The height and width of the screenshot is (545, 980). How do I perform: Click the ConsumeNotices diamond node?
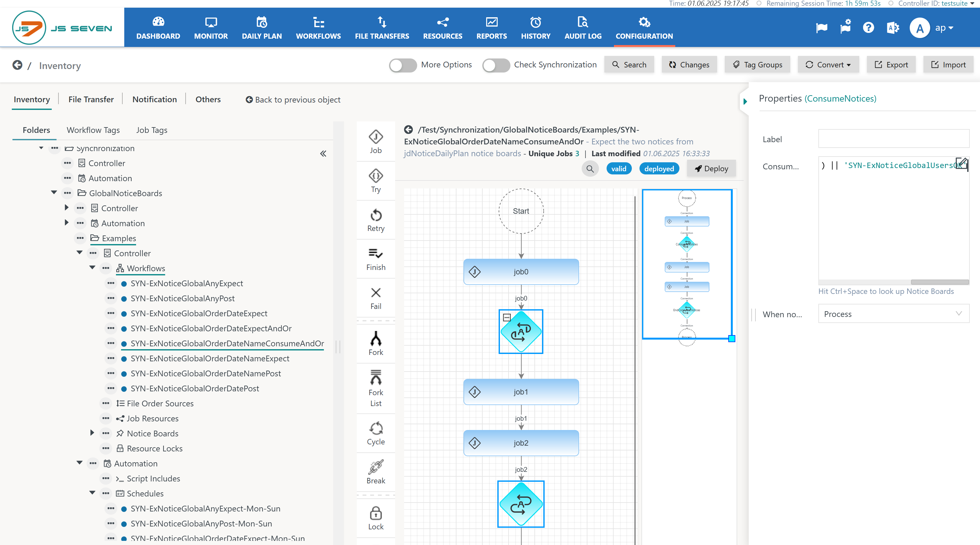521,332
